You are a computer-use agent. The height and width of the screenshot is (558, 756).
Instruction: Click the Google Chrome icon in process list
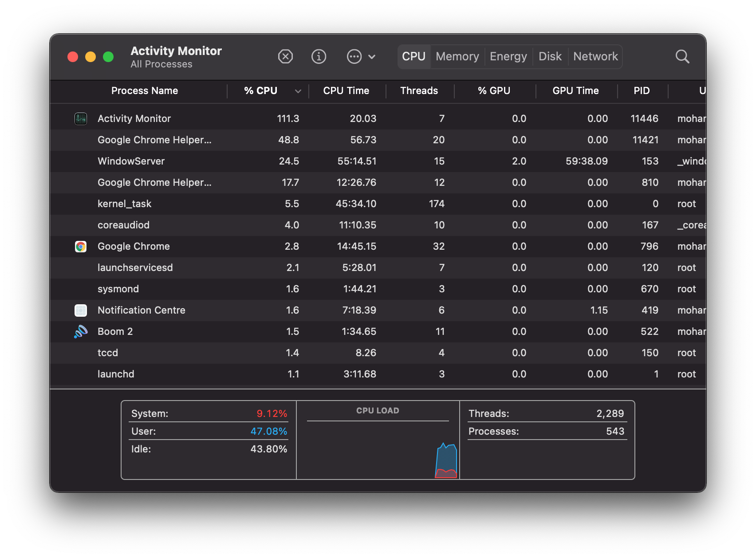click(x=81, y=247)
